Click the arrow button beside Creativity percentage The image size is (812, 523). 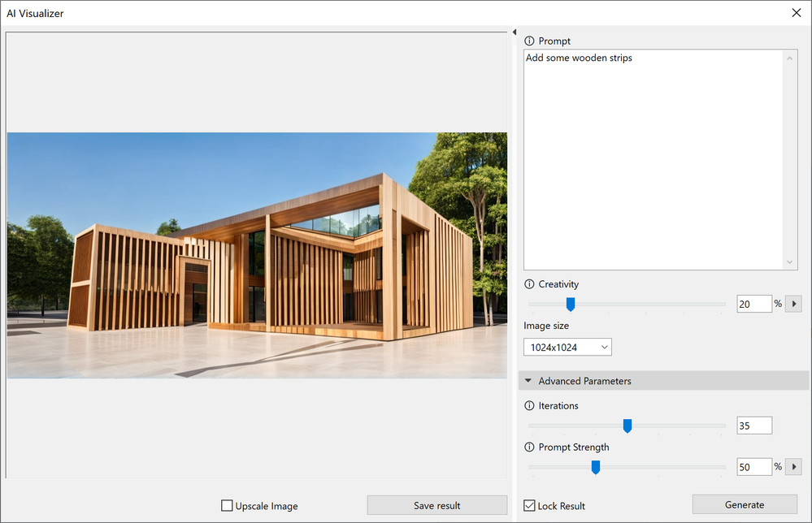tap(794, 304)
